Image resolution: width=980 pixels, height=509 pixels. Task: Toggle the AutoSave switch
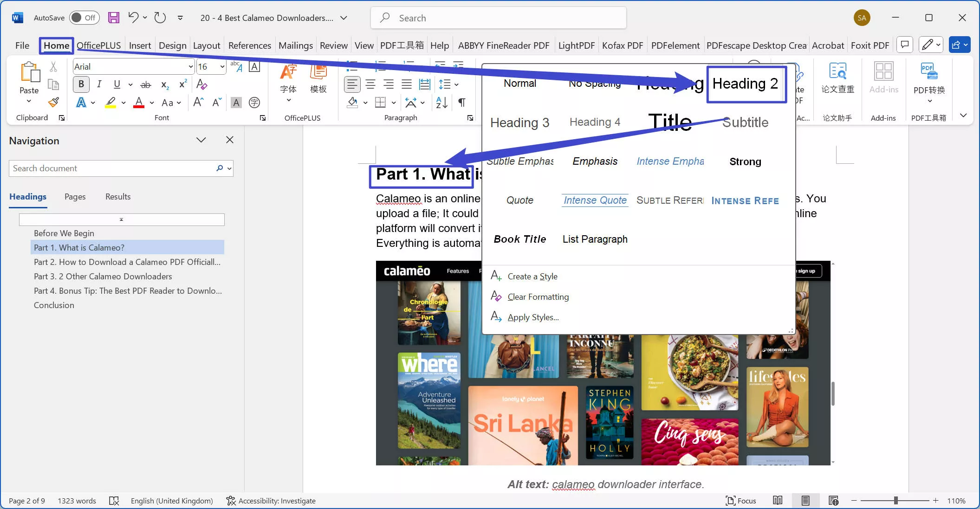84,18
